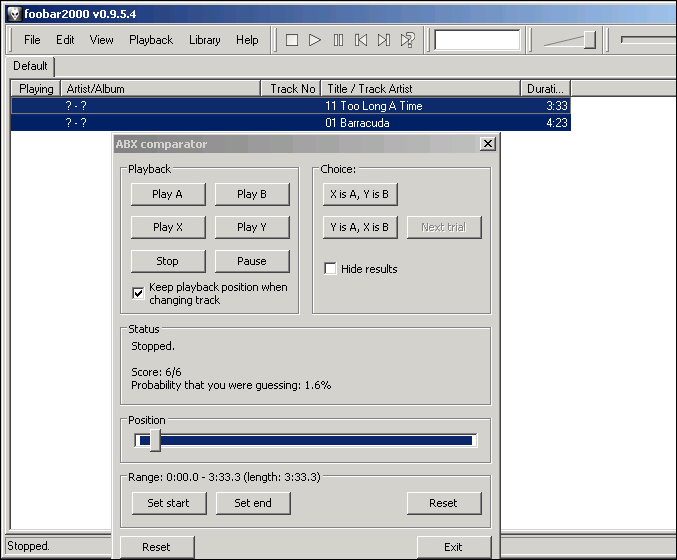Viewport: 677px width, 560px height.
Task: Toggle Keep playback position when changing track
Action: tap(138, 294)
